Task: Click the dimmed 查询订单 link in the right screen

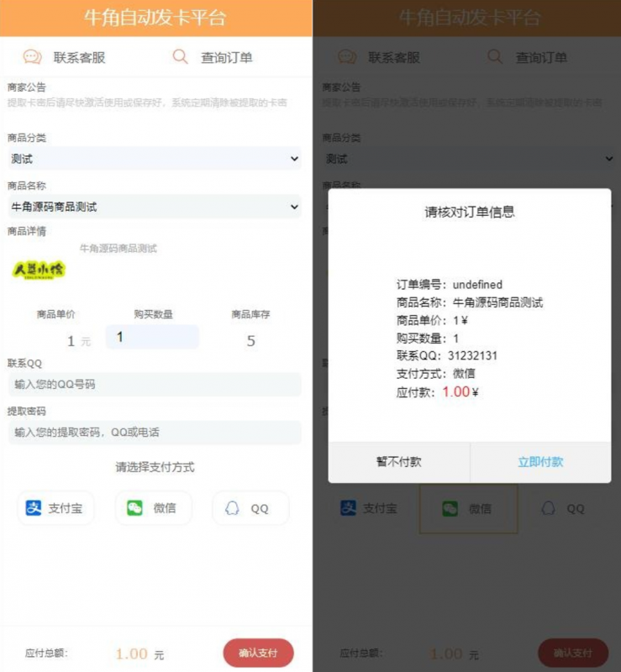Action: (x=541, y=57)
